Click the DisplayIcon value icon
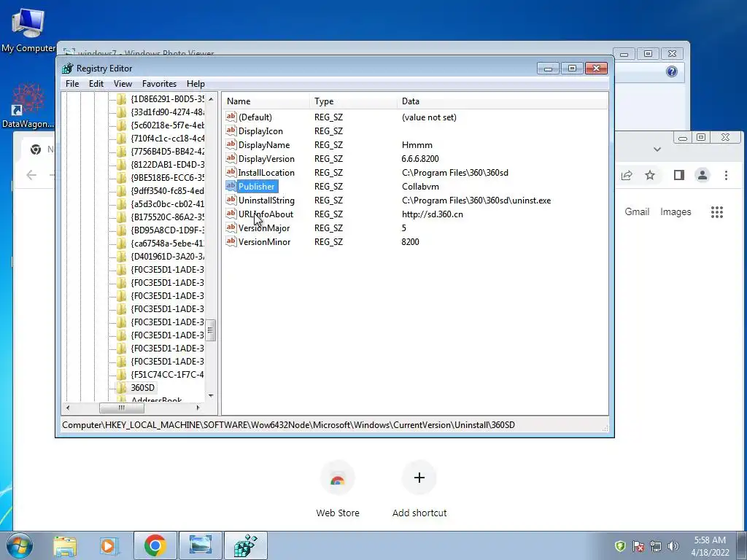Viewport: 747px width, 560px height. point(231,131)
